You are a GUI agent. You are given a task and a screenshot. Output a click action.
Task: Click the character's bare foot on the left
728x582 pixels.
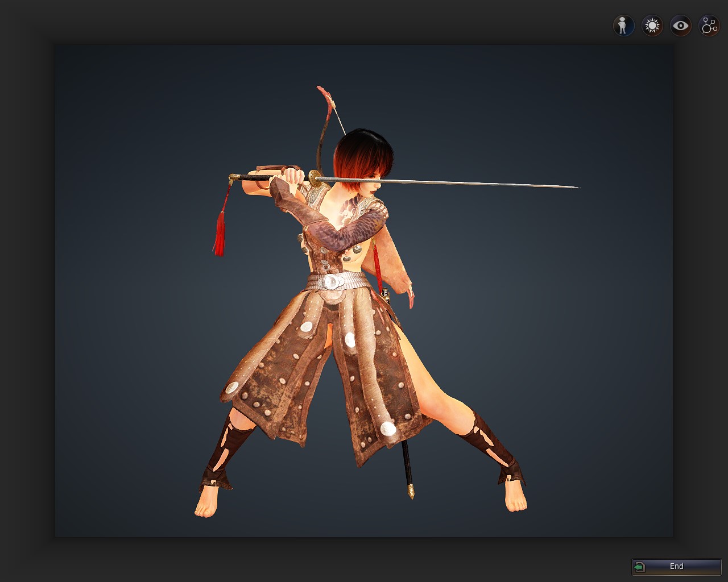pos(206,504)
